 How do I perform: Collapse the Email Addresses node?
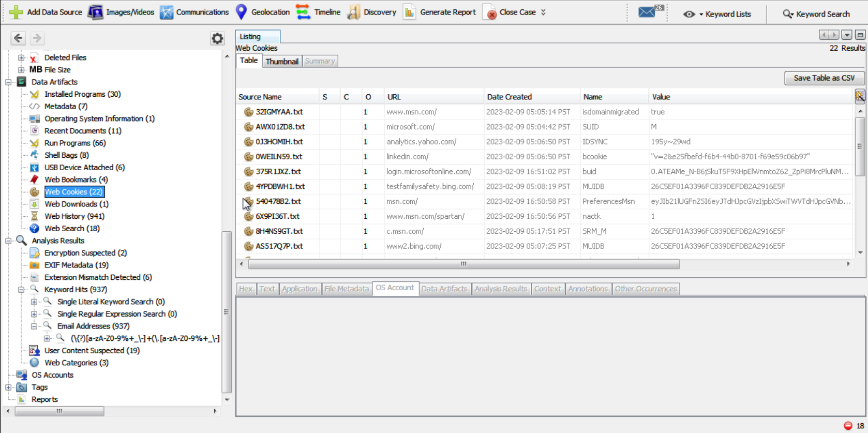pos(34,326)
